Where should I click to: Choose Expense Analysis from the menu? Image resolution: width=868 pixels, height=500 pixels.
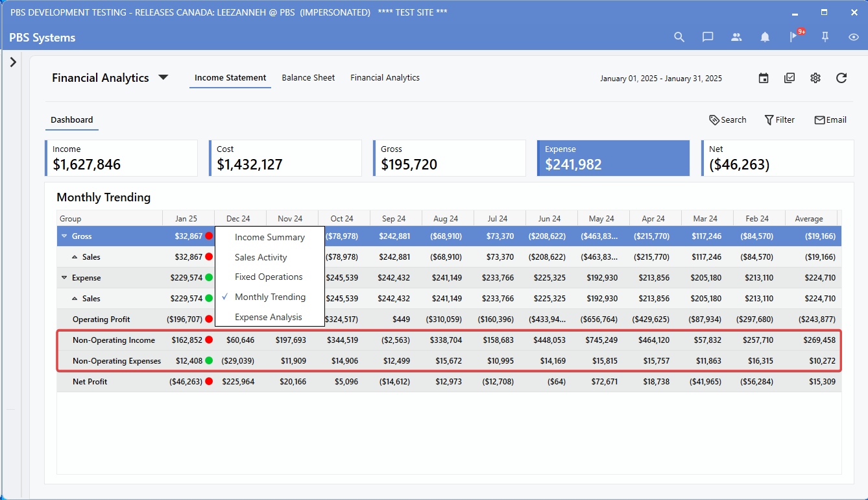coord(269,317)
